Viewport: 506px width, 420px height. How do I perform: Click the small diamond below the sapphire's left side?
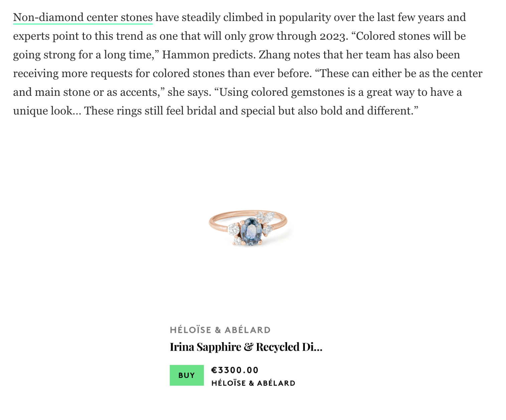pos(238,241)
